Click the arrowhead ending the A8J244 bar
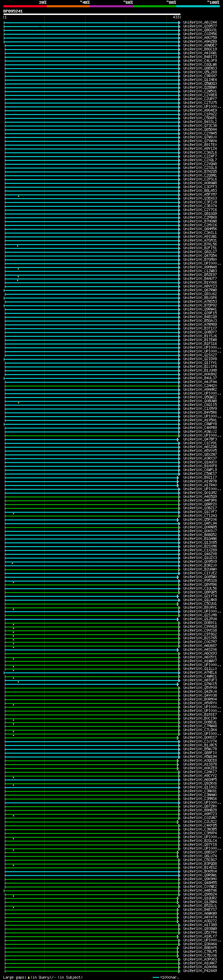 tap(179, 23)
